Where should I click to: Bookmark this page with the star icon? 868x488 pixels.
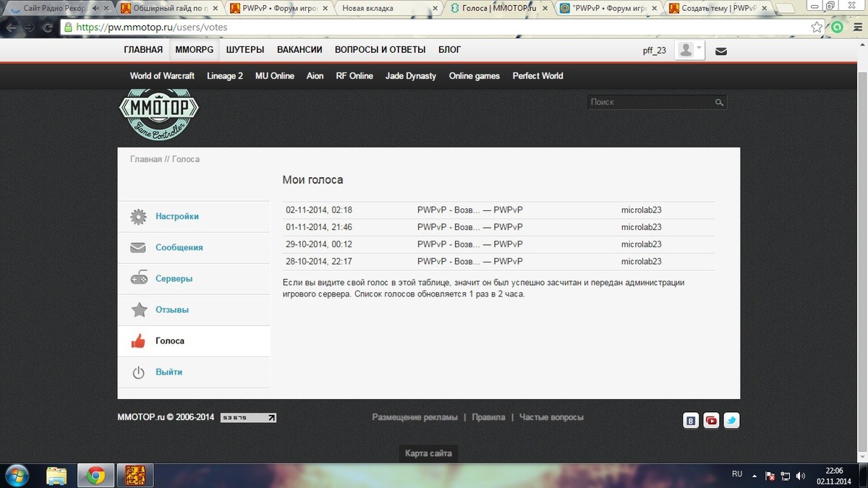[817, 27]
